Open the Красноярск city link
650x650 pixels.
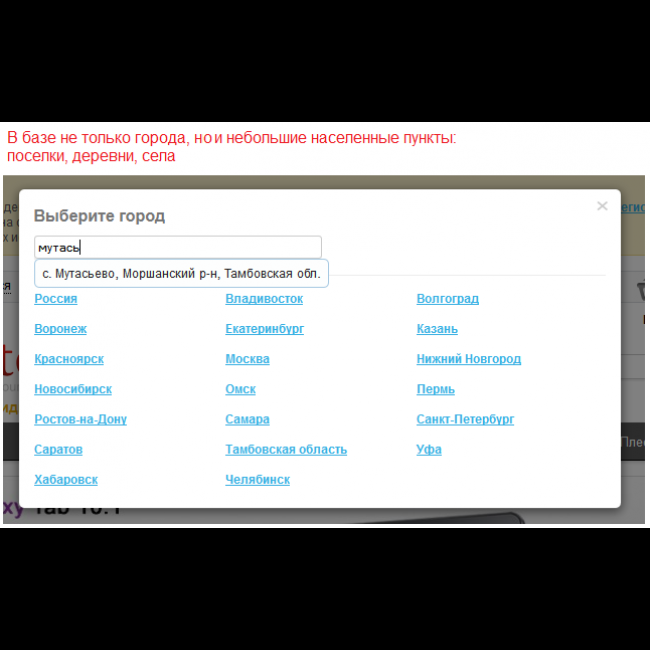point(69,359)
